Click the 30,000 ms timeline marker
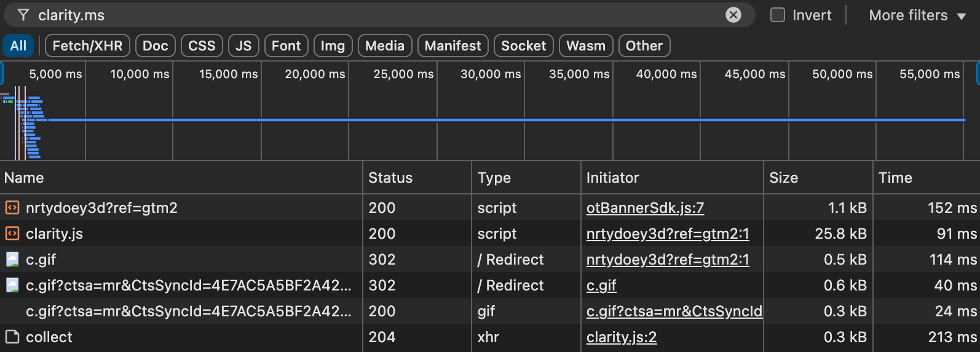The image size is (980, 352). [491, 74]
